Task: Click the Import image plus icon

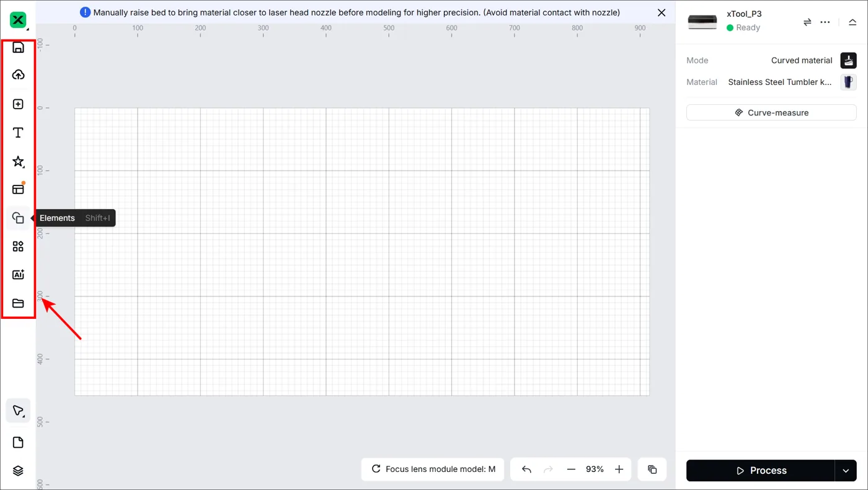Action: tap(18, 104)
